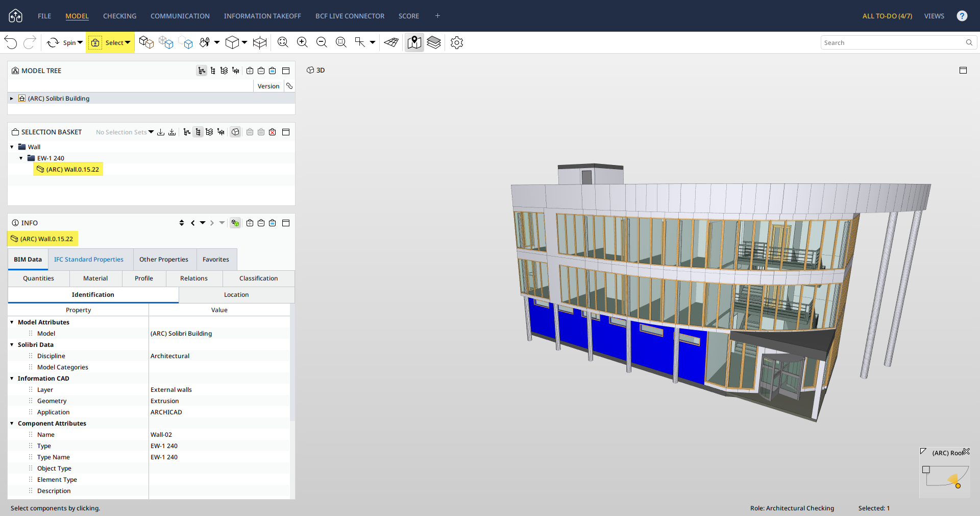980x516 pixels.
Task: Click the Solibri home logo
Action: pyautogui.click(x=15, y=16)
